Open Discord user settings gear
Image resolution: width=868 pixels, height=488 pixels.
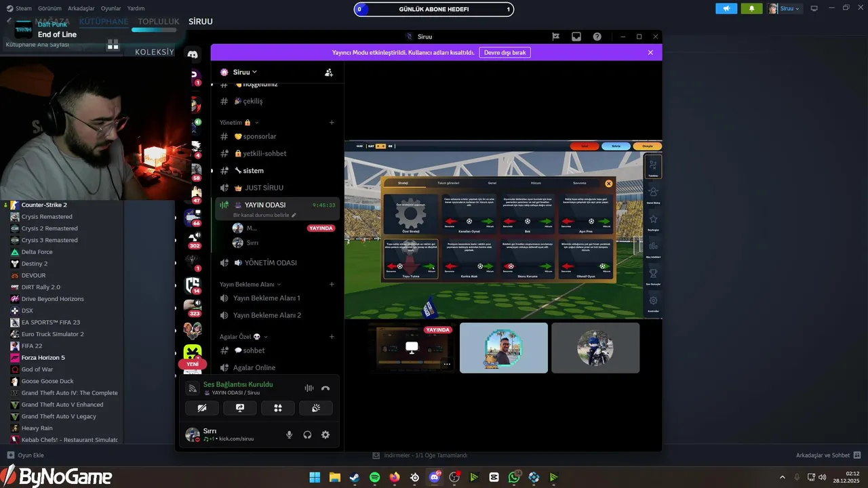pyautogui.click(x=325, y=434)
